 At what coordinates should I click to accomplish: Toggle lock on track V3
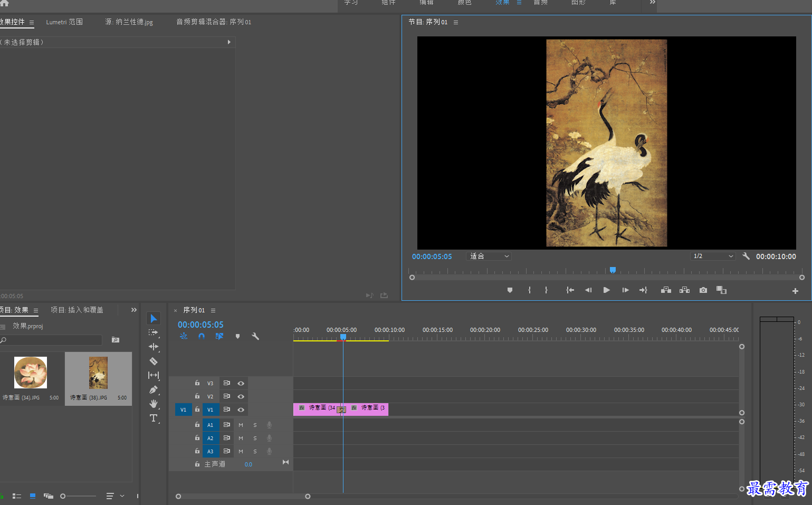197,383
